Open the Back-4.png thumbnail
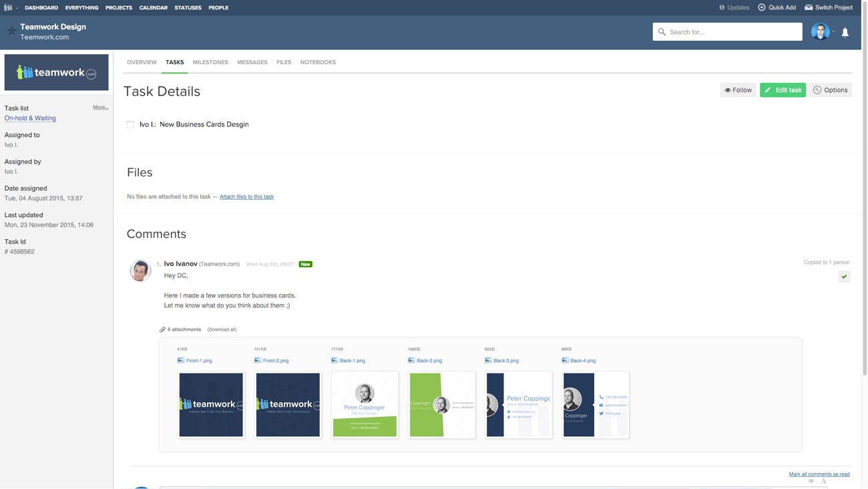 point(596,405)
